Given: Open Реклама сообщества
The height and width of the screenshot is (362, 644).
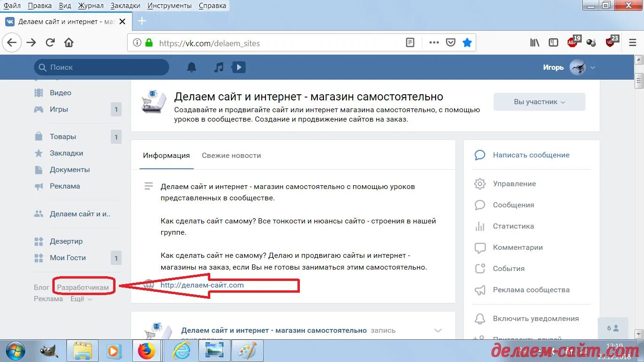Looking at the screenshot, I should coord(531,290).
